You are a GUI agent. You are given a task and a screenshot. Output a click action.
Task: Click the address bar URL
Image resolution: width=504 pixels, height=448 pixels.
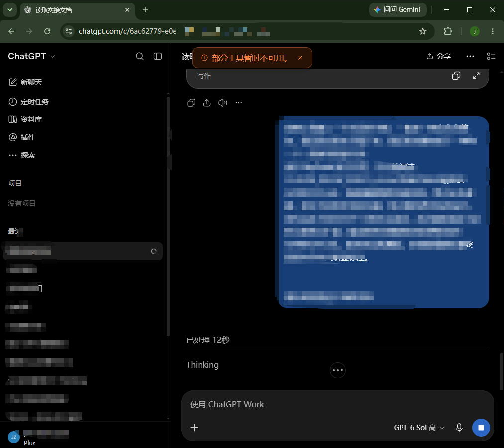(127, 31)
